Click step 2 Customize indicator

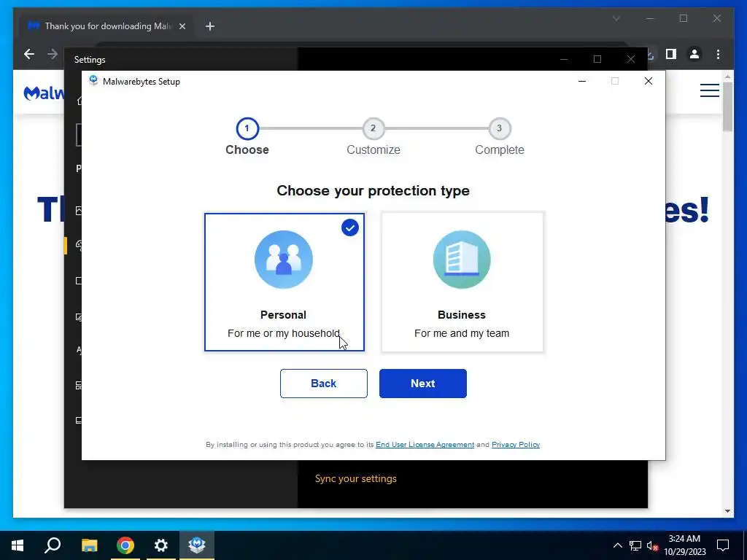click(373, 128)
